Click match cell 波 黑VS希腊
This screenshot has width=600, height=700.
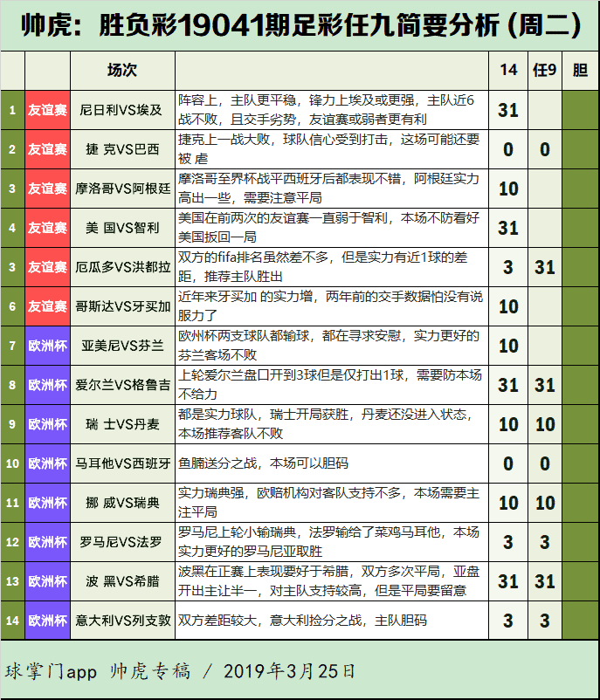click(122, 581)
